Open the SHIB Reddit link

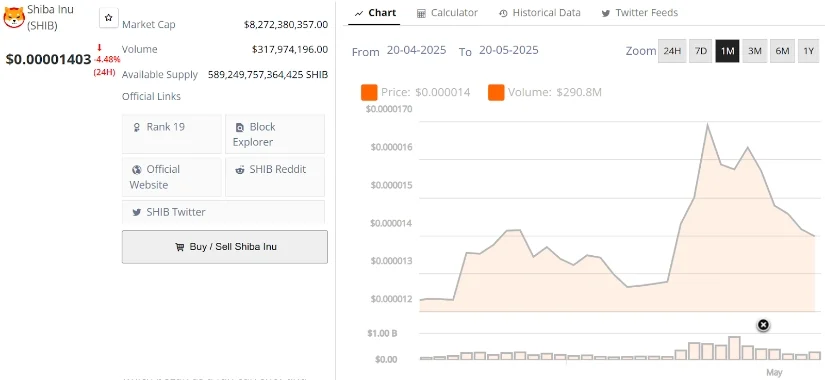(275, 177)
